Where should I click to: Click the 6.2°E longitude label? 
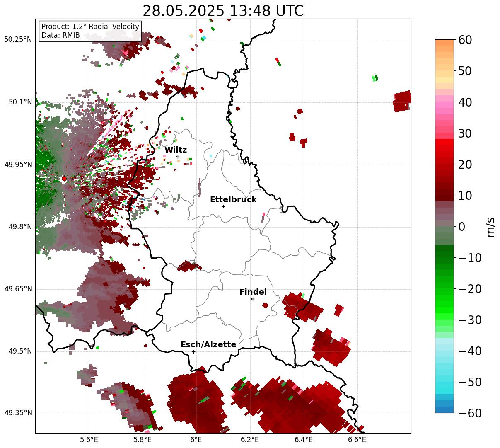[x=249, y=440]
